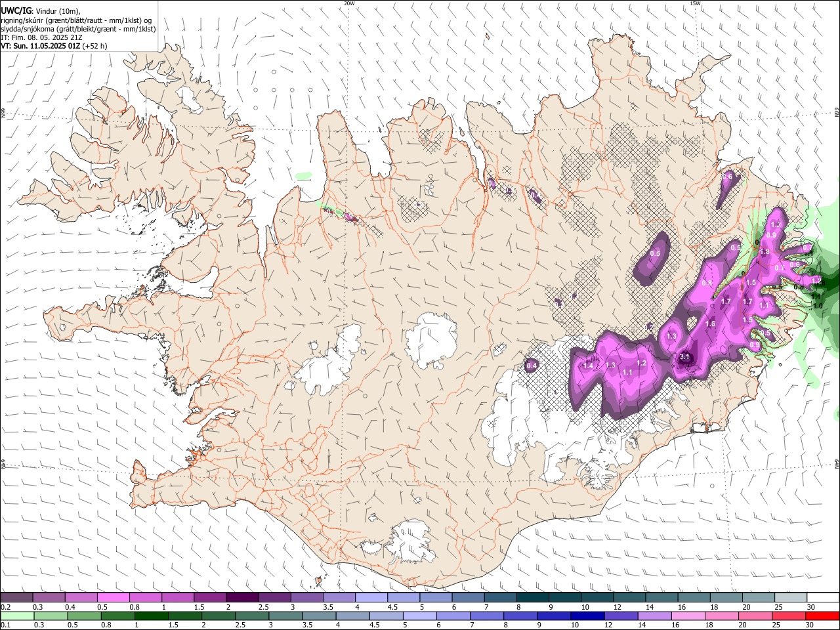Click the 'UWC/IG' title text

coord(16,11)
